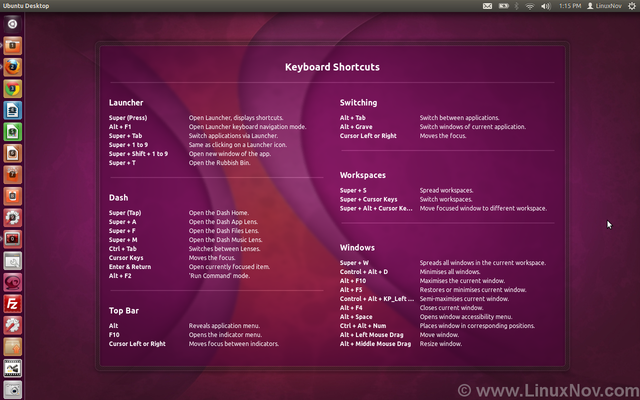The height and width of the screenshot is (400, 640).
Task: Click the 'Control + Alt + D' shortcut text
Action: pyautogui.click(x=364, y=272)
